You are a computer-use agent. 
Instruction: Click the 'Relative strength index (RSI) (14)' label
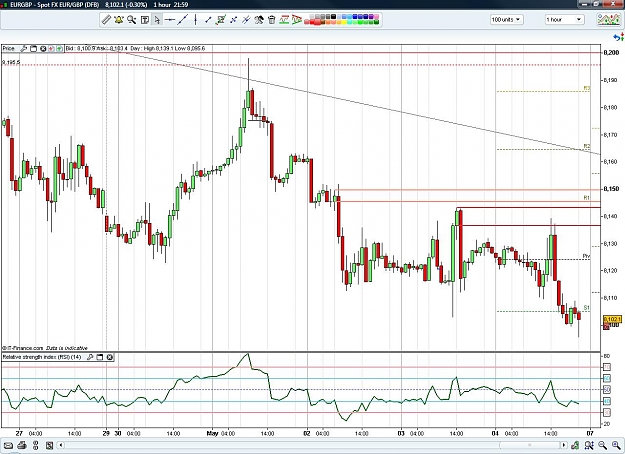click(42, 357)
